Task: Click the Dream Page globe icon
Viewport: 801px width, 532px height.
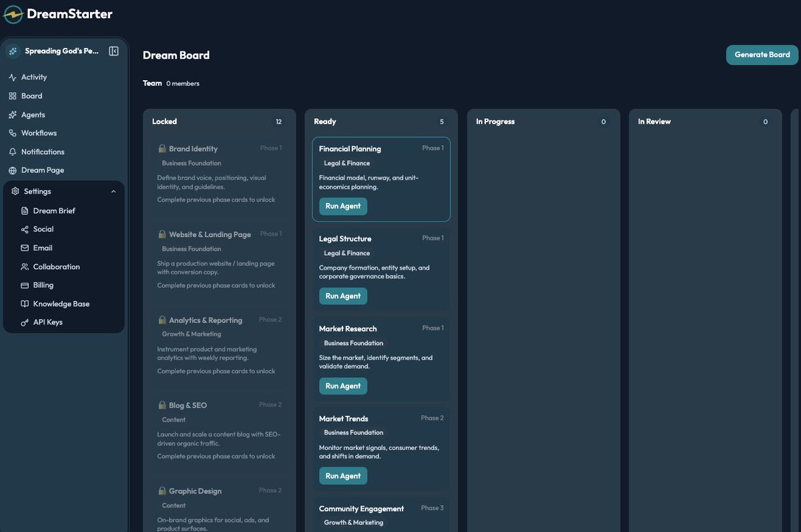Action: [13, 170]
